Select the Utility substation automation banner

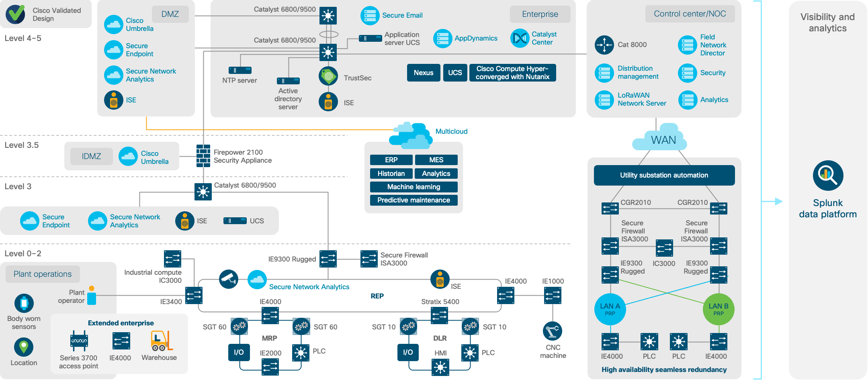click(x=664, y=175)
